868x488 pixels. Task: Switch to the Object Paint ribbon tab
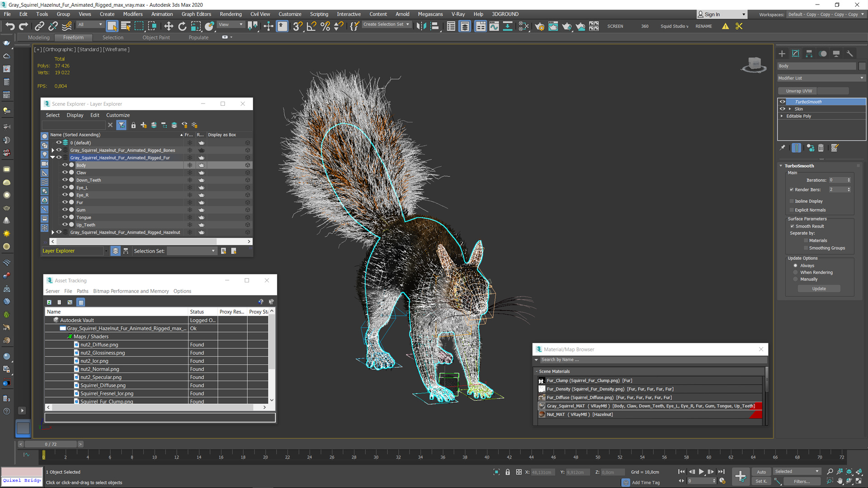click(156, 38)
